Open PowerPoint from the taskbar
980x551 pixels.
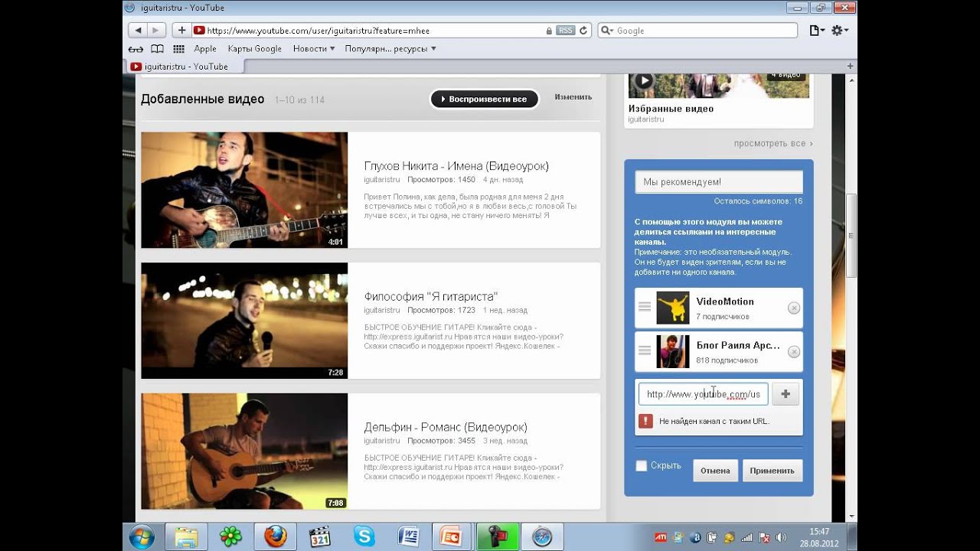click(x=452, y=537)
